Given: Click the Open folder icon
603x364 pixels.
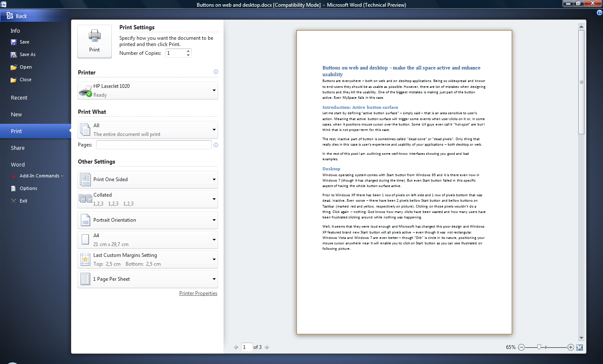Looking at the screenshot, I should [x=13, y=67].
